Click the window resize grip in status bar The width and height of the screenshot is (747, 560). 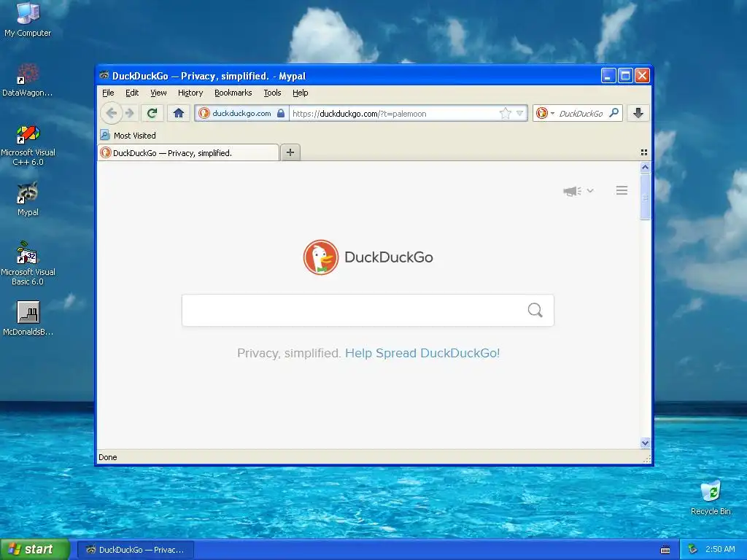(646, 459)
